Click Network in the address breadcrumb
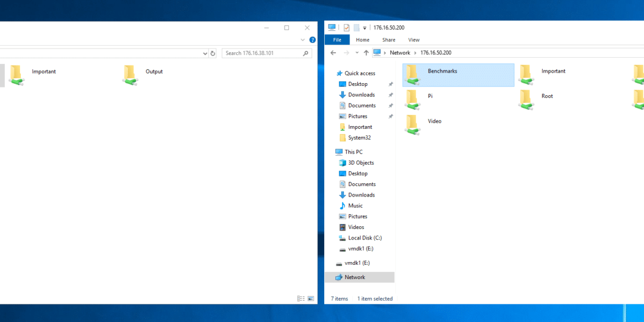This screenshot has height=322, width=644. [x=400, y=53]
